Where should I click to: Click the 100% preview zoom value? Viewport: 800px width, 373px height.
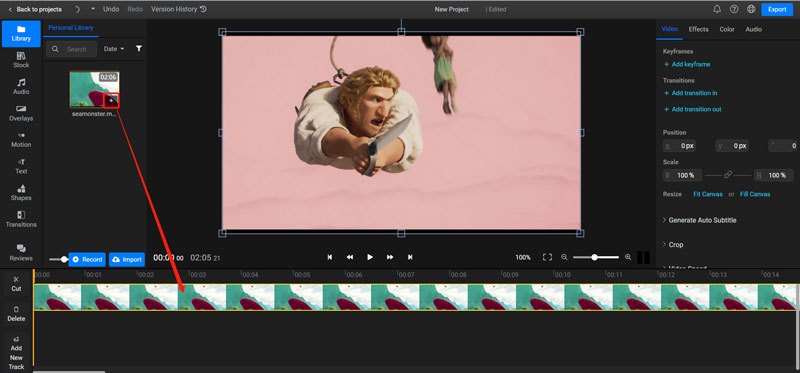[523, 257]
